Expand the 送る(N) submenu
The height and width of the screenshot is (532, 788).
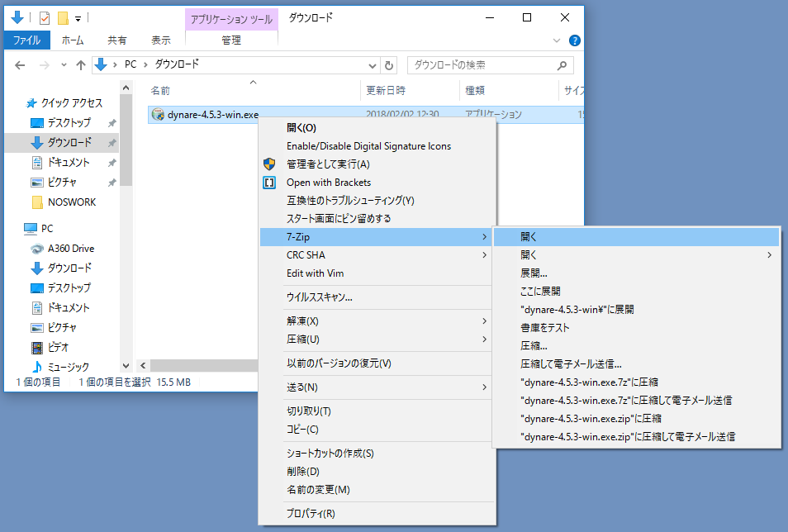click(377, 387)
